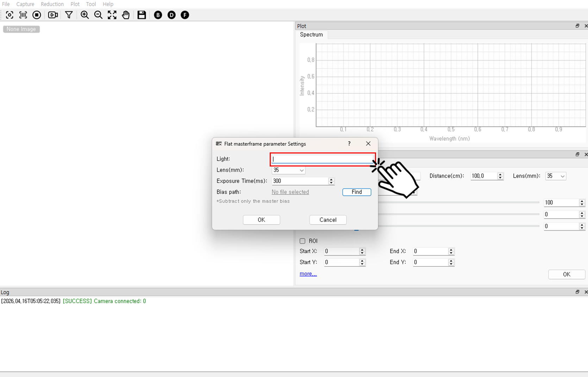Start live video camera view
The image size is (588, 377).
[53, 15]
